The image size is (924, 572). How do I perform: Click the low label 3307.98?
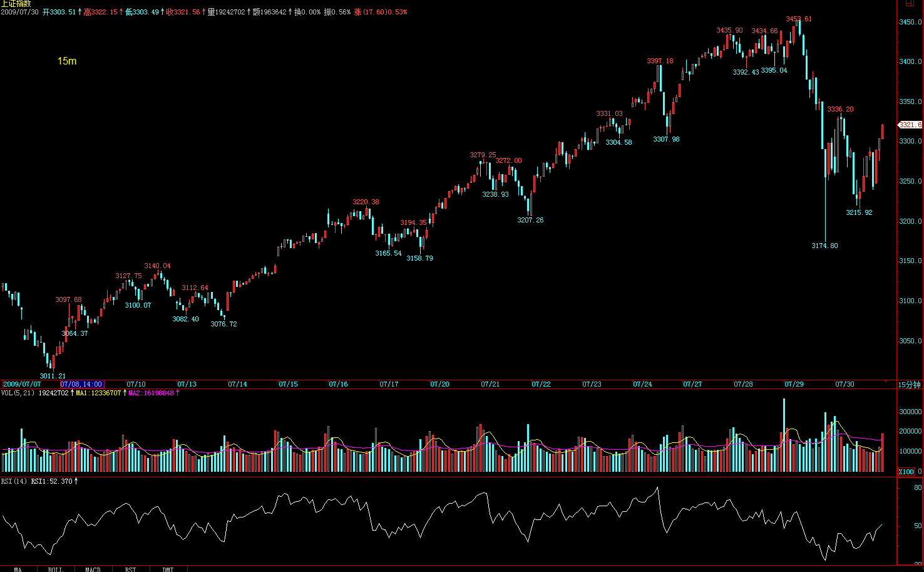666,139
